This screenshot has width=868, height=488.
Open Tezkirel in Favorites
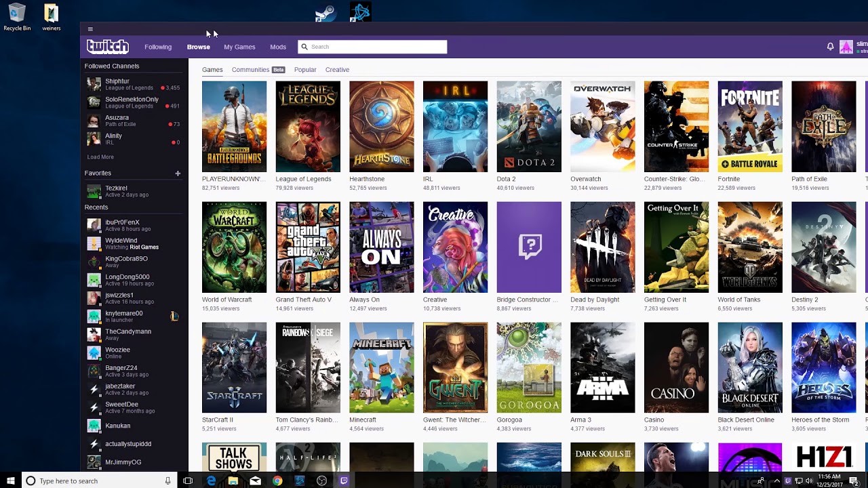click(x=134, y=191)
